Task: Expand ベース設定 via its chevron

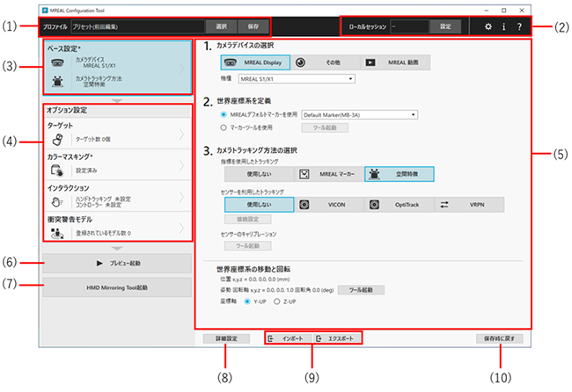Action: coord(181,69)
